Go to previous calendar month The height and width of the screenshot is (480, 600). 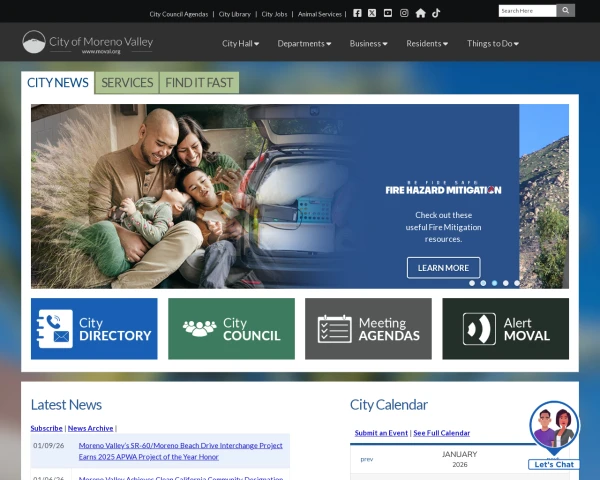[x=366, y=459]
